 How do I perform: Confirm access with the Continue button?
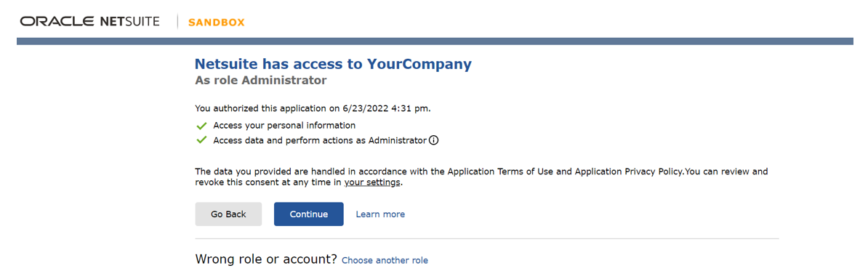pos(309,214)
